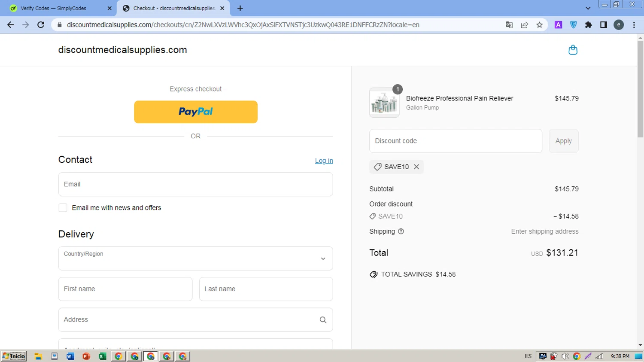Open the tab search dropdown arrow
Screen dimensions: 644x362
pyautogui.click(x=588, y=8)
